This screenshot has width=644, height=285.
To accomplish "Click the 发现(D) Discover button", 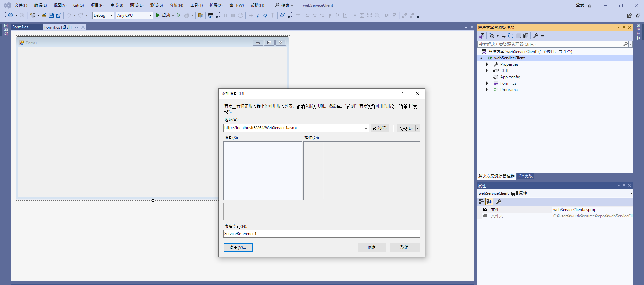I will click(406, 128).
